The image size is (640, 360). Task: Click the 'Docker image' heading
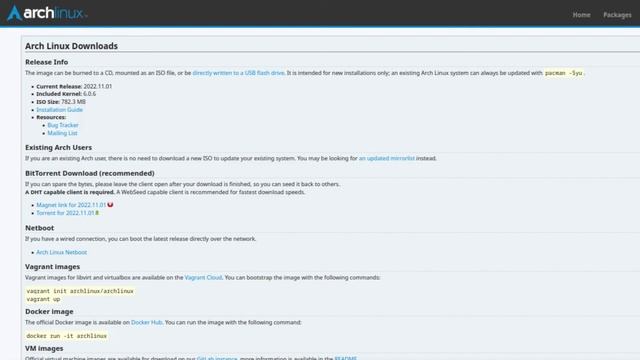click(49, 311)
